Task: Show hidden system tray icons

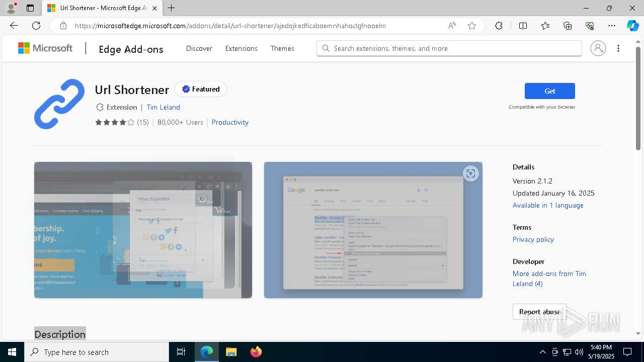Action: pos(542,352)
